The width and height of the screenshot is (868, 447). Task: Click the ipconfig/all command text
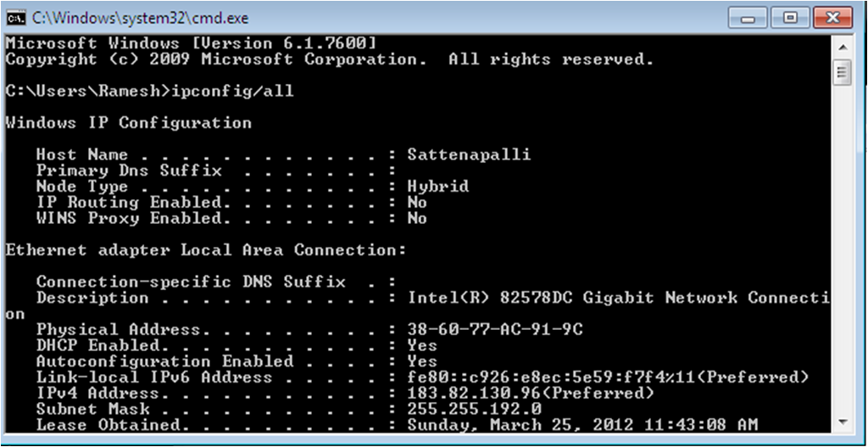pyautogui.click(x=232, y=91)
